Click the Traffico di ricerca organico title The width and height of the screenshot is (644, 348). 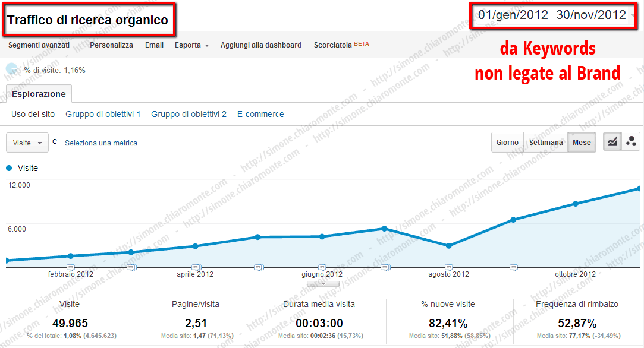[x=87, y=20]
